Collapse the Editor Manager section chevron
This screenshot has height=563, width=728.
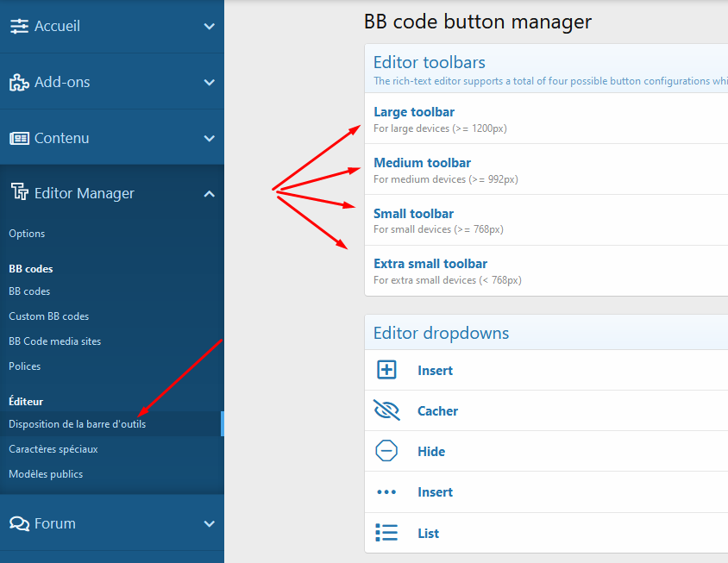tap(209, 194)
